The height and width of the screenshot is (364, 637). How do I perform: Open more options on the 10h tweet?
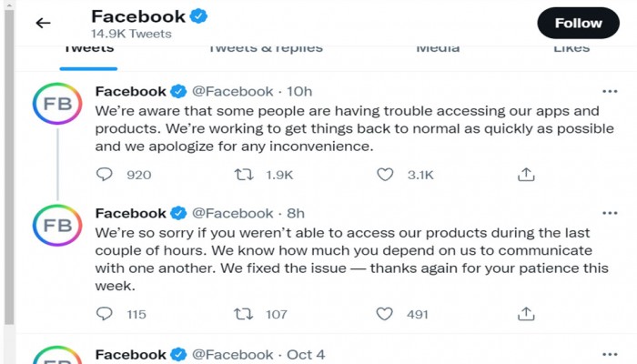(610, 91)
